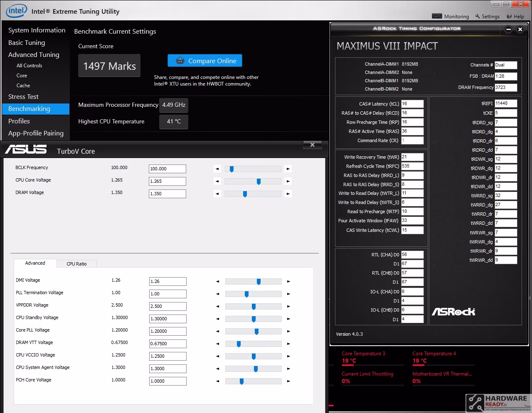Open the Monitoring panel icon
The height and width of the screenshot is (413, 532).
[x=437, y=16]
